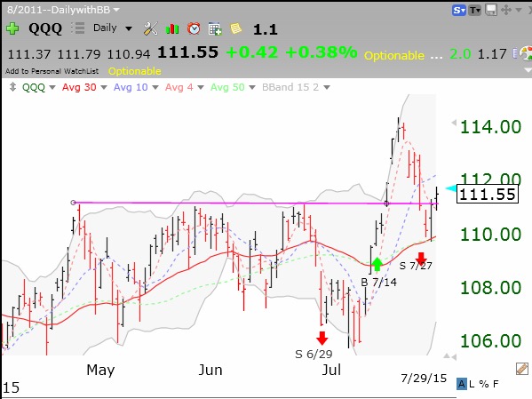Image resolution: width=532 pixels, height=399 pixels.
Task: Click the 110.94 low price value
Action: coord(129,54)
